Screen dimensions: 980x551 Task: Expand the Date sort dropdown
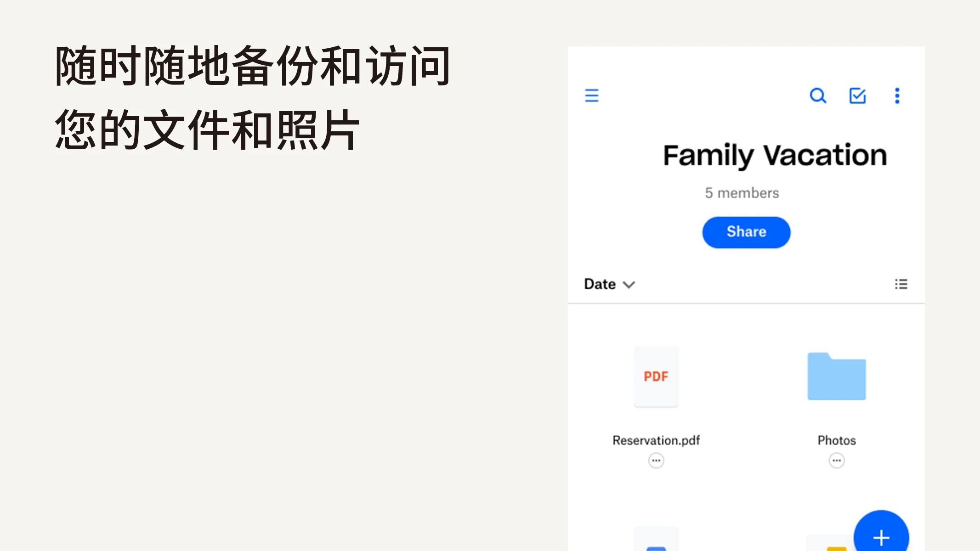click(x=609, y=283)
